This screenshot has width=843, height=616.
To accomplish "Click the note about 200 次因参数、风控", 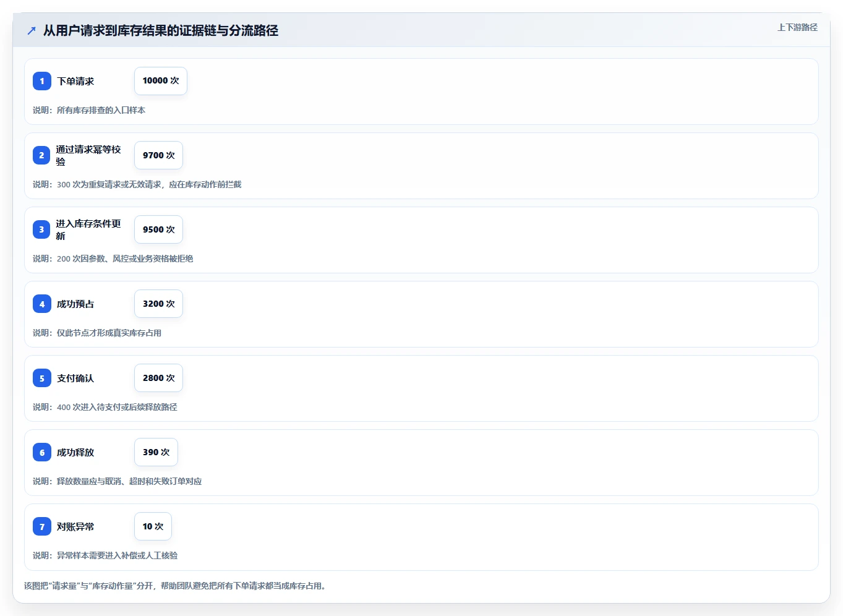I will pos(113,259).
